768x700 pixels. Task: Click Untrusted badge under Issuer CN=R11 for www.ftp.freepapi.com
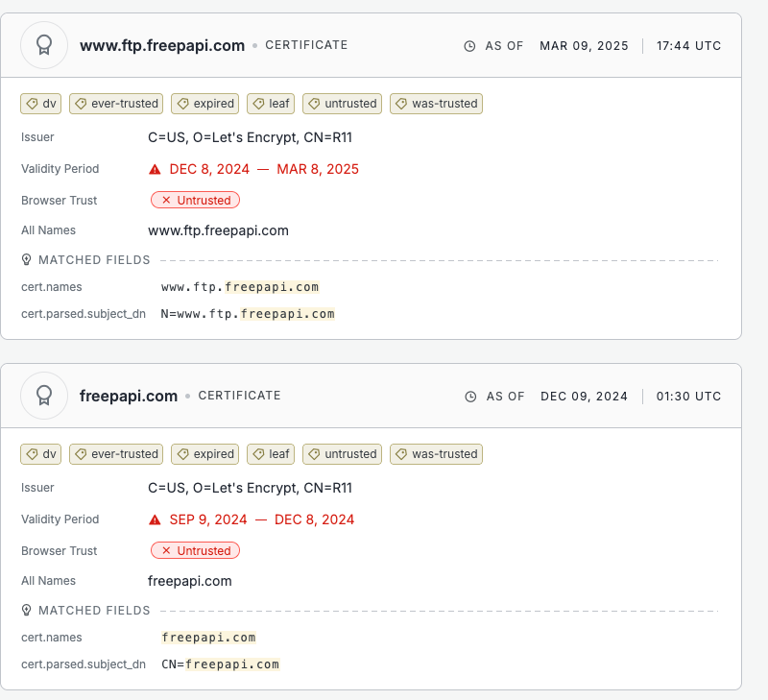(195, 200)
